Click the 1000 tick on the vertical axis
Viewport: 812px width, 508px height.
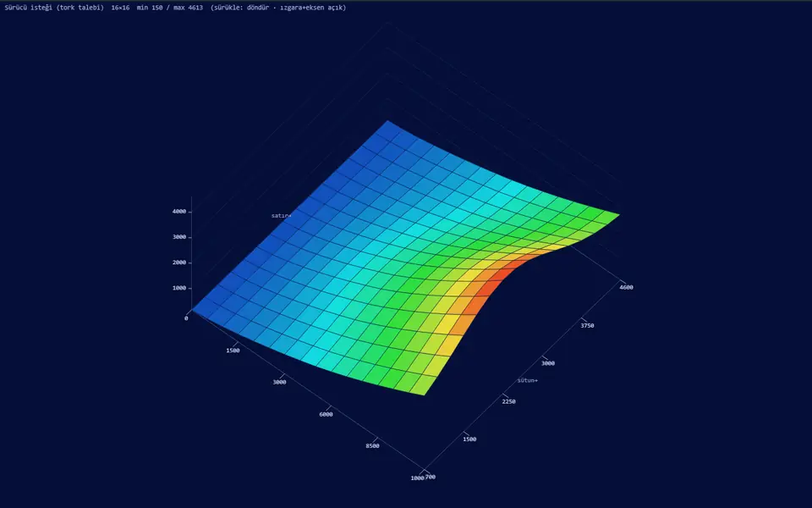click(x=179, y=288)
